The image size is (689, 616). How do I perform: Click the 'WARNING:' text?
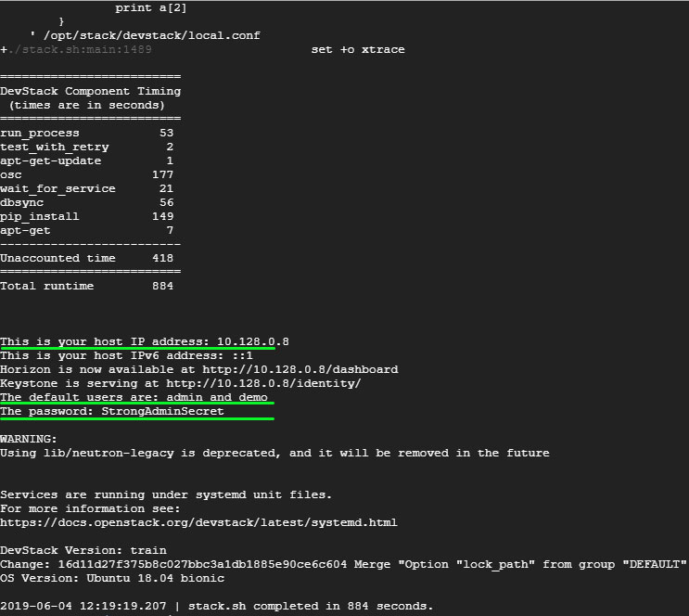coord(29,439)
